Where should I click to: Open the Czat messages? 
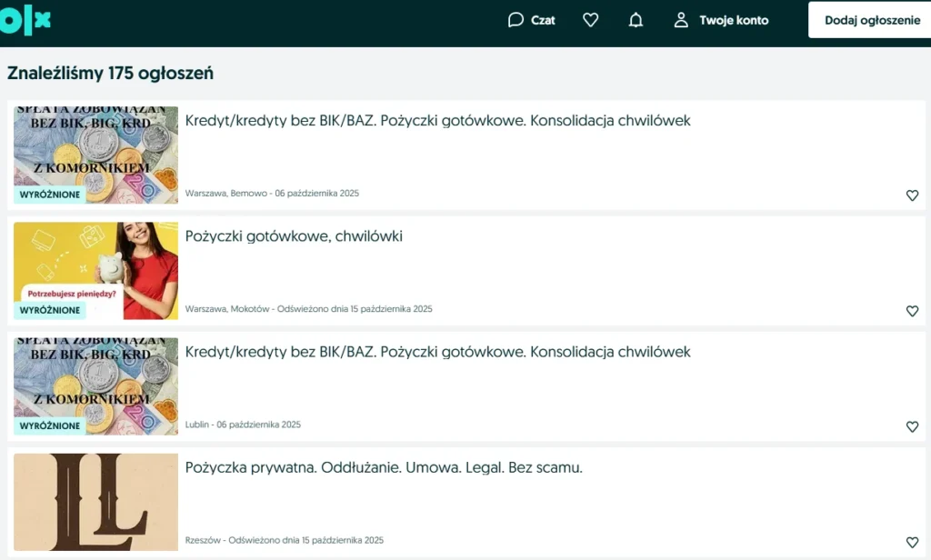[x=532, y=20]
